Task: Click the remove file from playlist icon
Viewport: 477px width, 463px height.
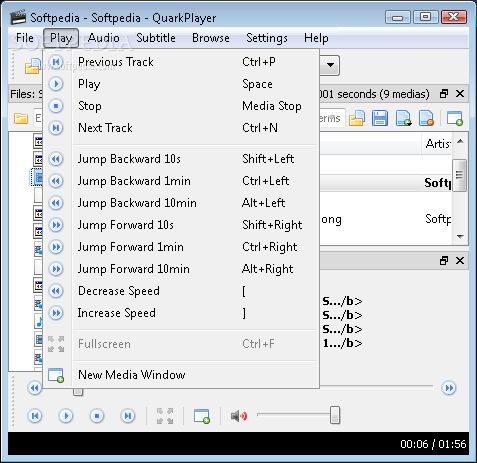Action: (x=427, y=118)
